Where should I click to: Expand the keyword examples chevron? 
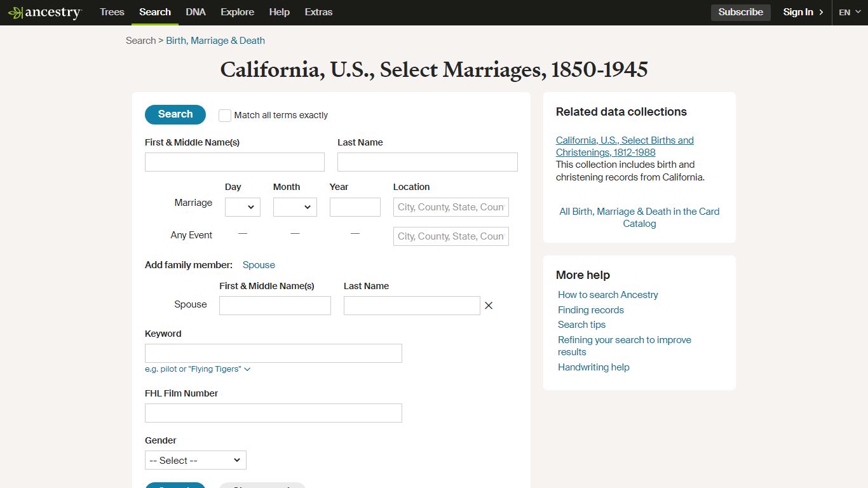(x=247, y=369)
